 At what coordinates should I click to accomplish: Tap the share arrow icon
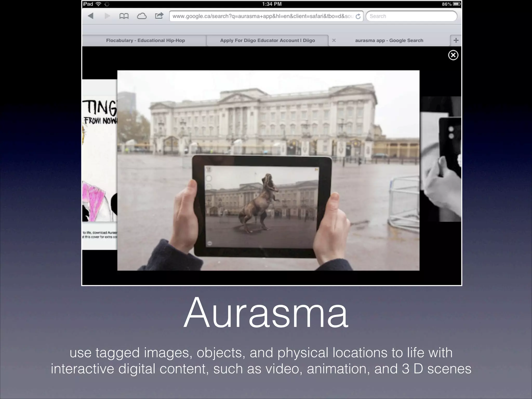pos(159,16)
